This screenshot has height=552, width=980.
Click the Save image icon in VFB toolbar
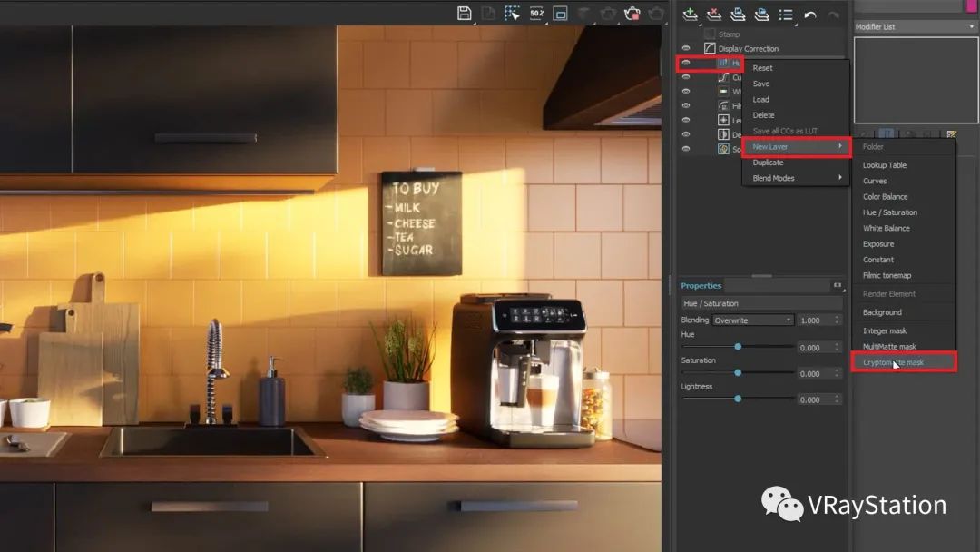click(x=465, y=13)
